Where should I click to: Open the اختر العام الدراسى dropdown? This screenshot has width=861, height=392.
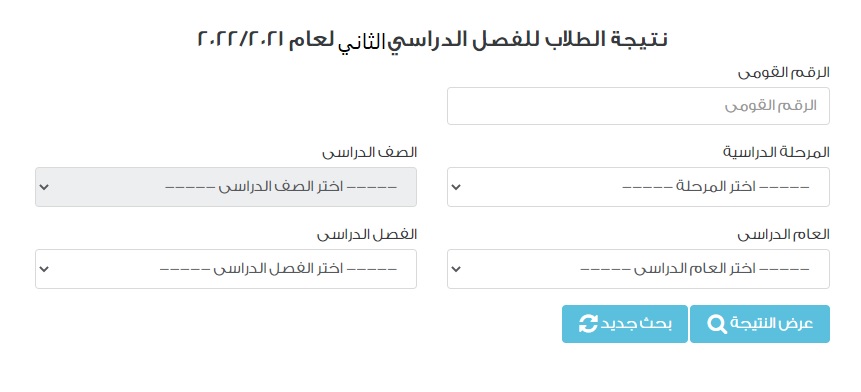coord(638,269)
